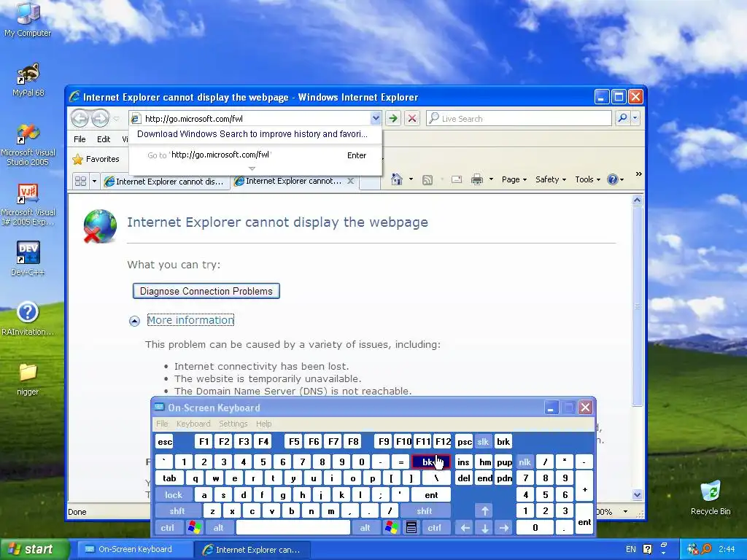Expand command bar overflow chevron

pos(638,174)
